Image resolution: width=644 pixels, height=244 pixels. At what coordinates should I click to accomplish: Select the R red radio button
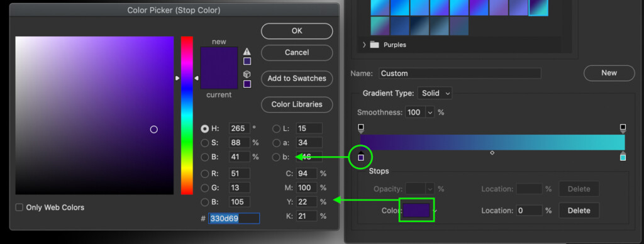pyautogui.click(x=204, y=174)
